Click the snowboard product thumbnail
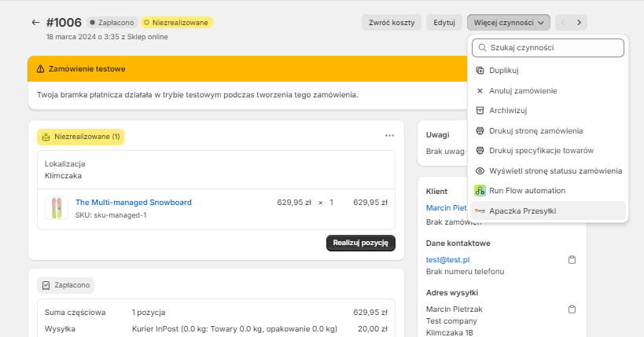The width and height of the screenshot is (644, 337). [57, 208]
